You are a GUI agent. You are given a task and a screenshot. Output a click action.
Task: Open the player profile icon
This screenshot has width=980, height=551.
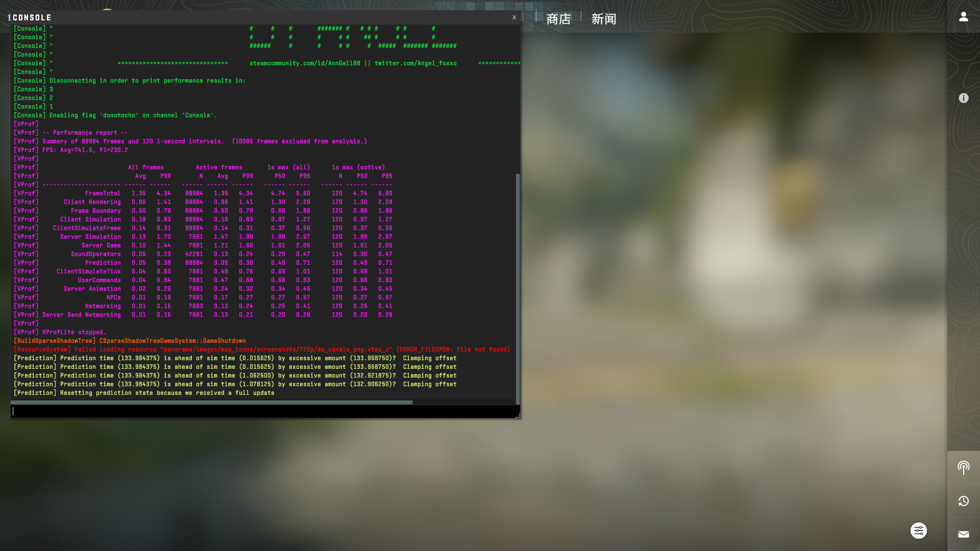(x=963, y=17)
